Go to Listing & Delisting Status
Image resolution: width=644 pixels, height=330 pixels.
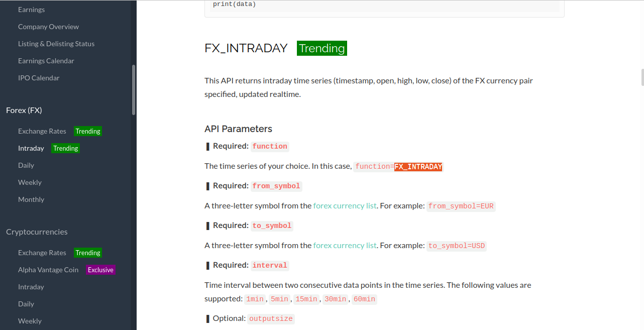(x=56, y=44)
